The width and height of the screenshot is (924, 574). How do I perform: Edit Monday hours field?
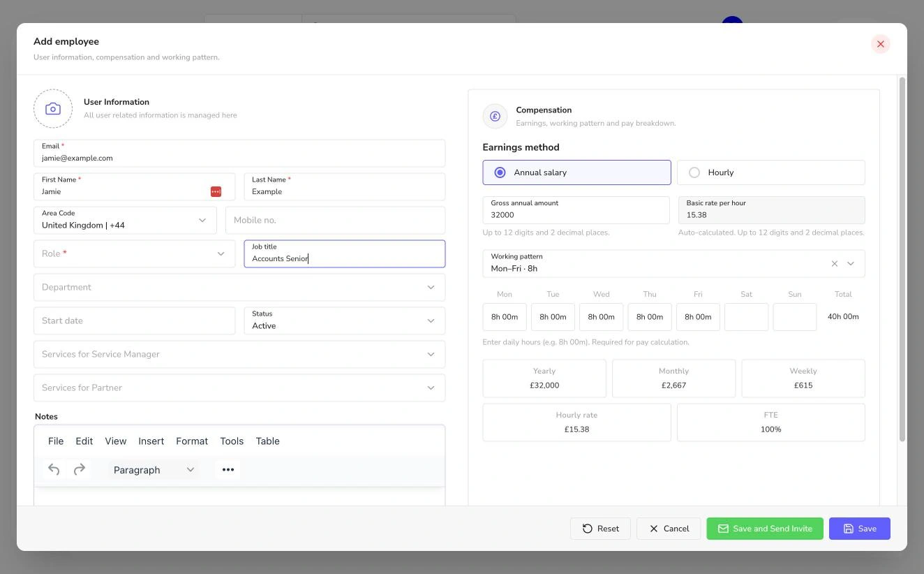point(505,317)
